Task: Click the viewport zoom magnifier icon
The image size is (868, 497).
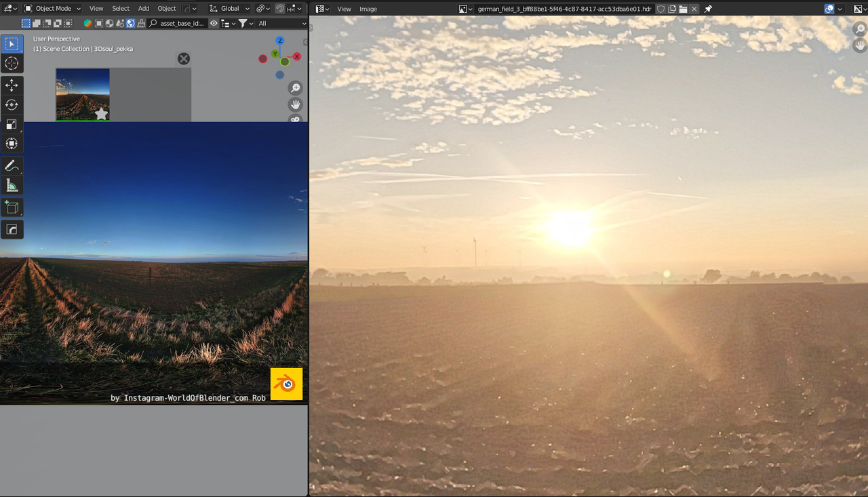Action: pyautogui.click(x=295, y=88)
